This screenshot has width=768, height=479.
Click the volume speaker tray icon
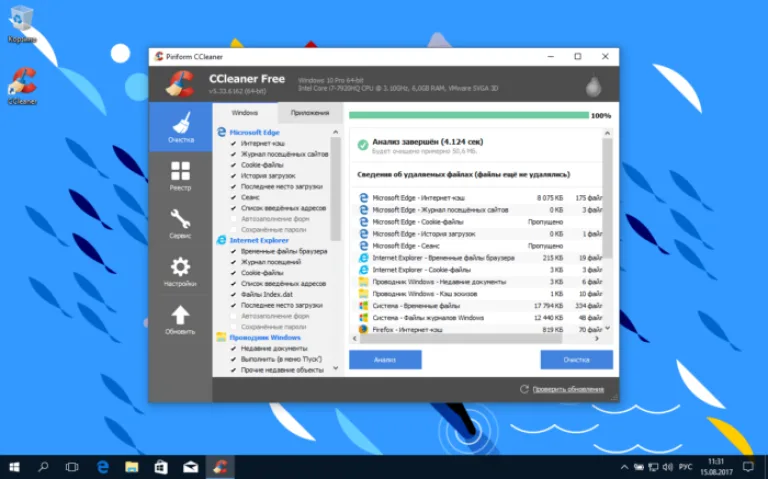667,467
